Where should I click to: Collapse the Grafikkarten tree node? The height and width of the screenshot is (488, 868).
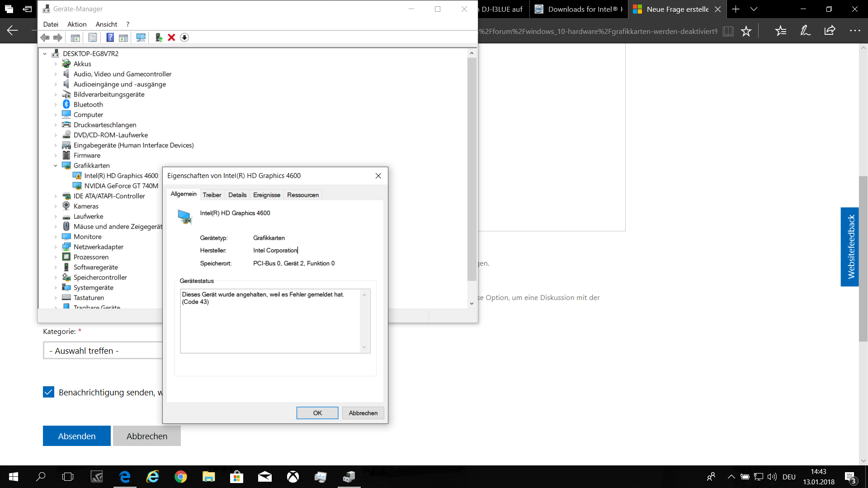tap(56, 166)
